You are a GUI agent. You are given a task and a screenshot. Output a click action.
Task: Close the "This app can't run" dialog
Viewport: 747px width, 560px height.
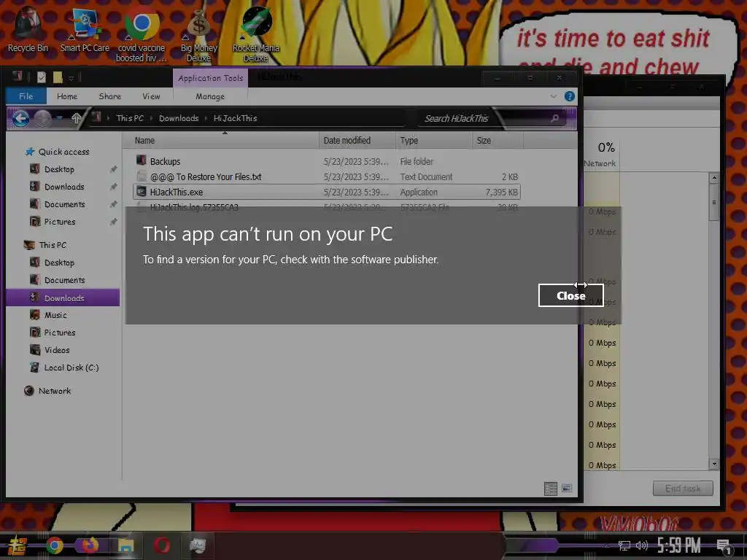point(570,296)
